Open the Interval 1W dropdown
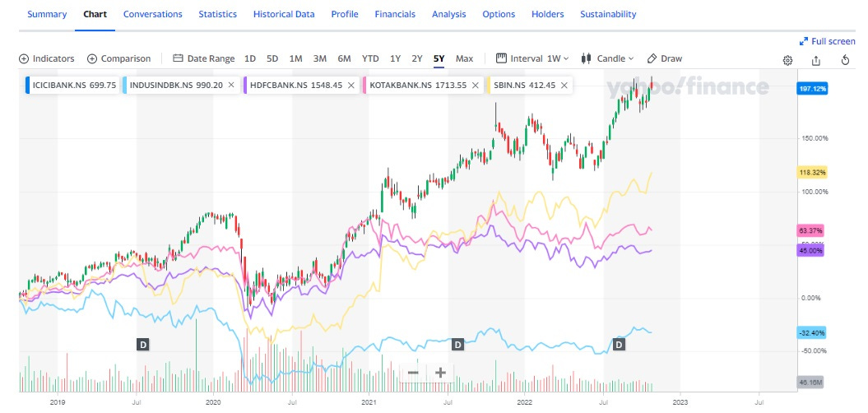The image size is (868, 413). point(532,58)
